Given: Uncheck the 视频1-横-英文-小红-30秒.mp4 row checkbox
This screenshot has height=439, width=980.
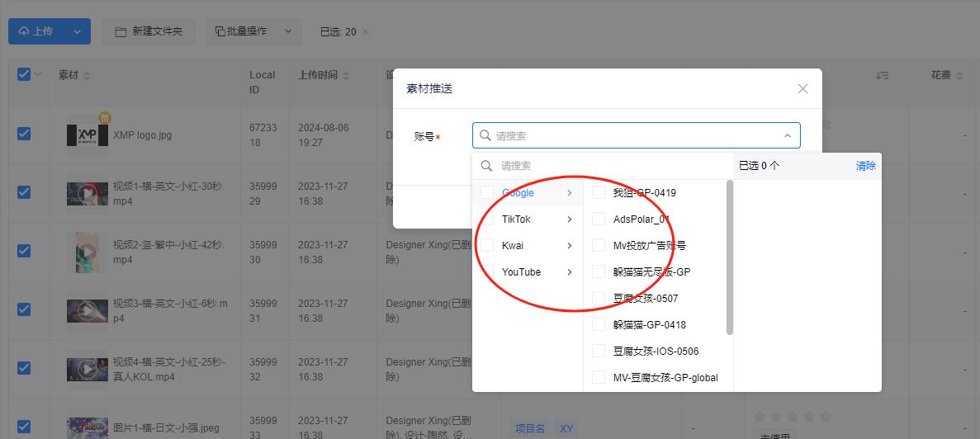Looking at the screenshot, I should click(x=24, y=192).
